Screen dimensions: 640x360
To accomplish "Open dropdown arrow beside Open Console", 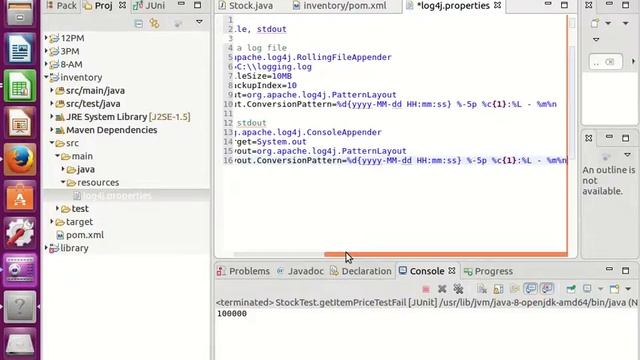I will tap(628, 289).
